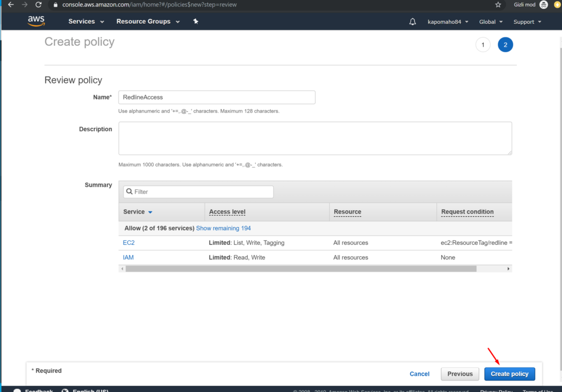Click 'Limited: Read, Write' cell for IAM
562x392 pixels.
[x=237, y=257]
